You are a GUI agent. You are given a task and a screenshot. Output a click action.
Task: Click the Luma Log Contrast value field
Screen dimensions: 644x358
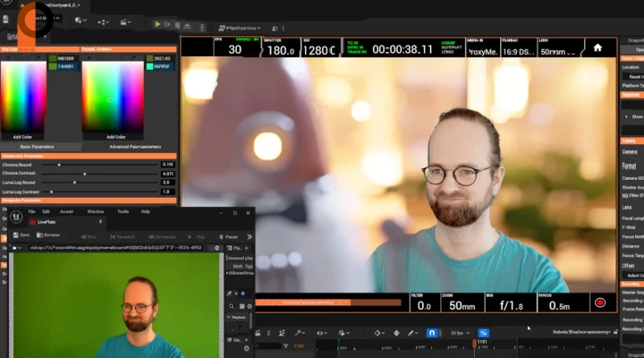point(168,192)
